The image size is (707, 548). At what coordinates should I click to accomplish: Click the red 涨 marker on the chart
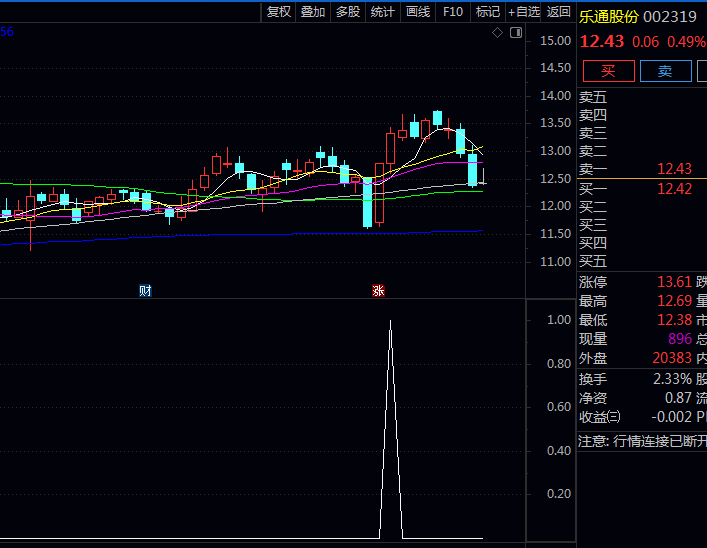click(378, 291)
